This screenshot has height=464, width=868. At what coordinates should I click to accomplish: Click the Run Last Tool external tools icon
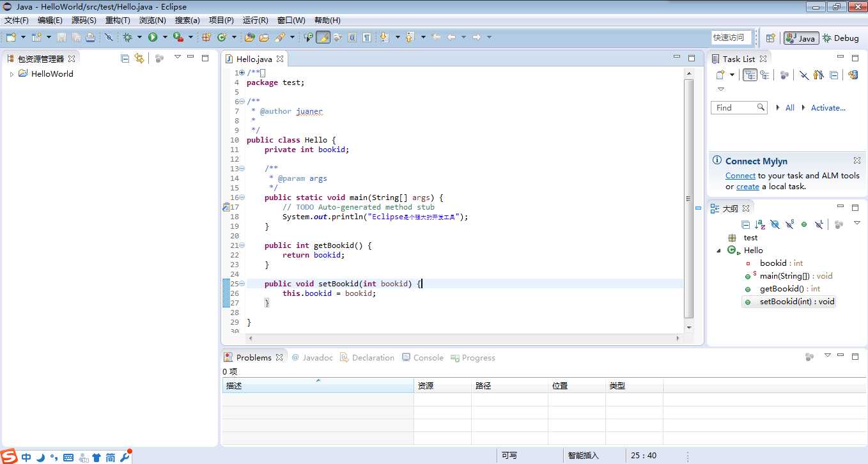178,37
